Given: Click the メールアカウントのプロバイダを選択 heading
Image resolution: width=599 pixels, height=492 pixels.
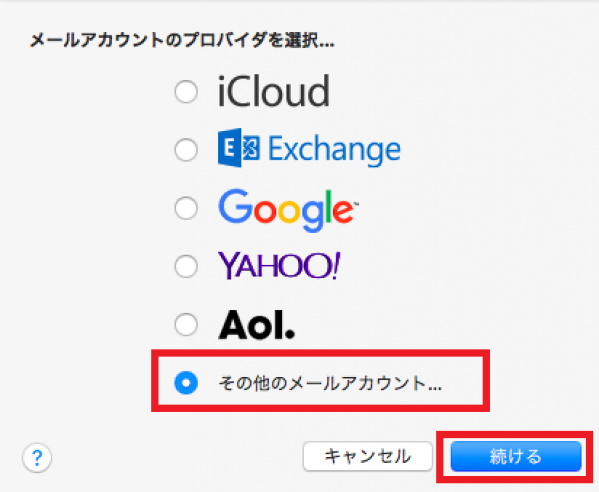Looking at the screenshot, I should pyautogui.click(x=182, y=40).
